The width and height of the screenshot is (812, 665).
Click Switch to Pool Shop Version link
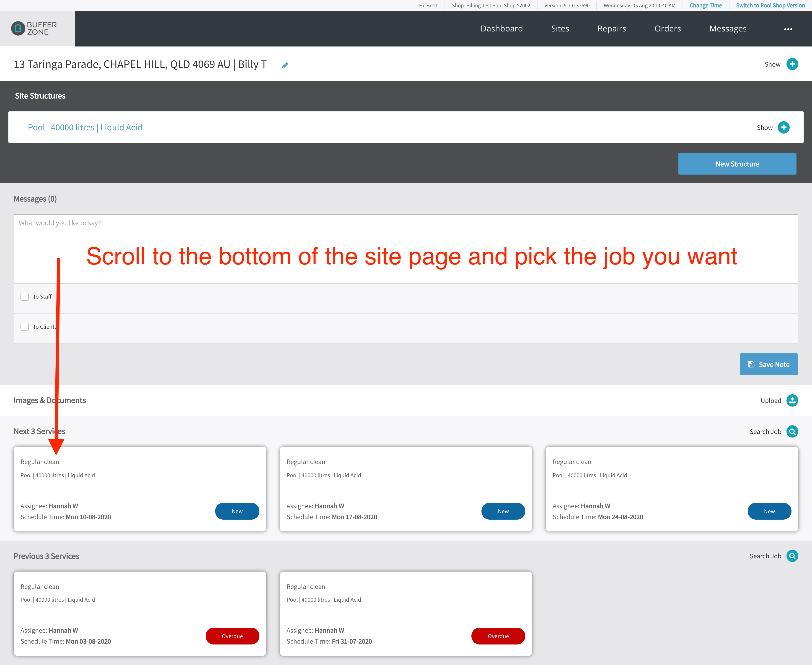tap(770, 5)
